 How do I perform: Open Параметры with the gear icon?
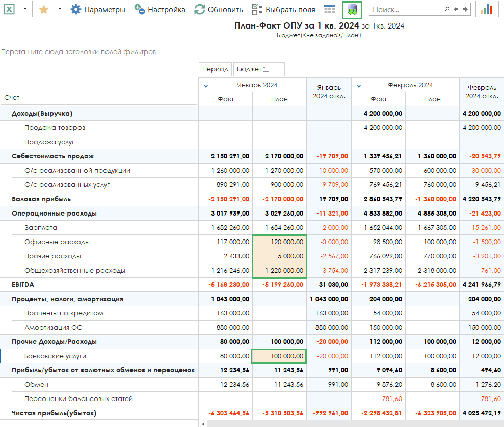pyautogui.click(x=97, y=9)
